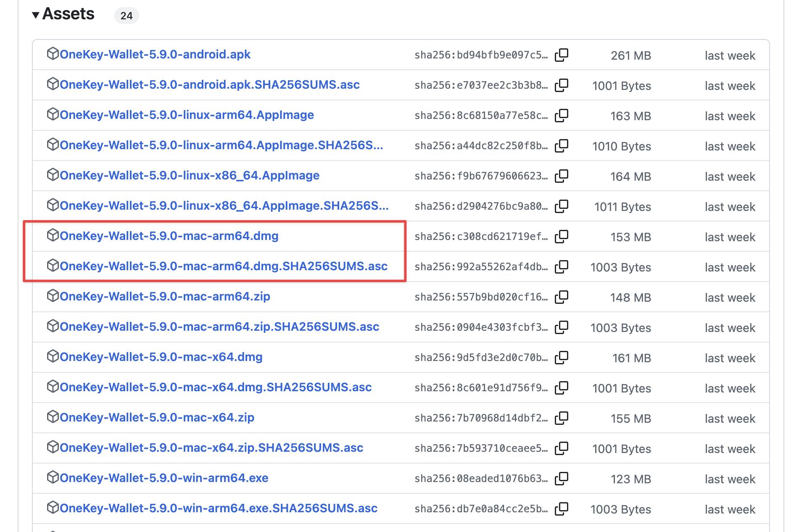
Task: Copy sha256 for mac-x64.dmg
Action: (562, 358)
